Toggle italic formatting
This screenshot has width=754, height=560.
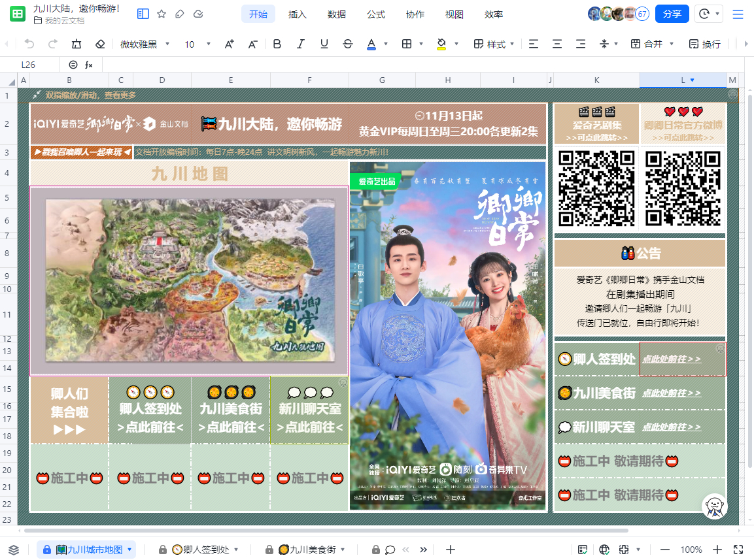(x=301, y=44)
